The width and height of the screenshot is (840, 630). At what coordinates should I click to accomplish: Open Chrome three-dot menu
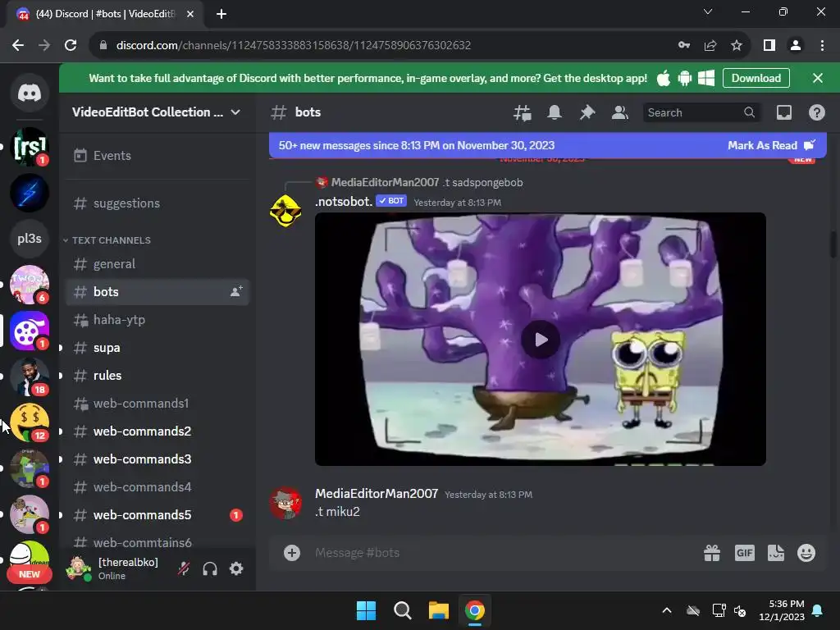pos(822,45)
